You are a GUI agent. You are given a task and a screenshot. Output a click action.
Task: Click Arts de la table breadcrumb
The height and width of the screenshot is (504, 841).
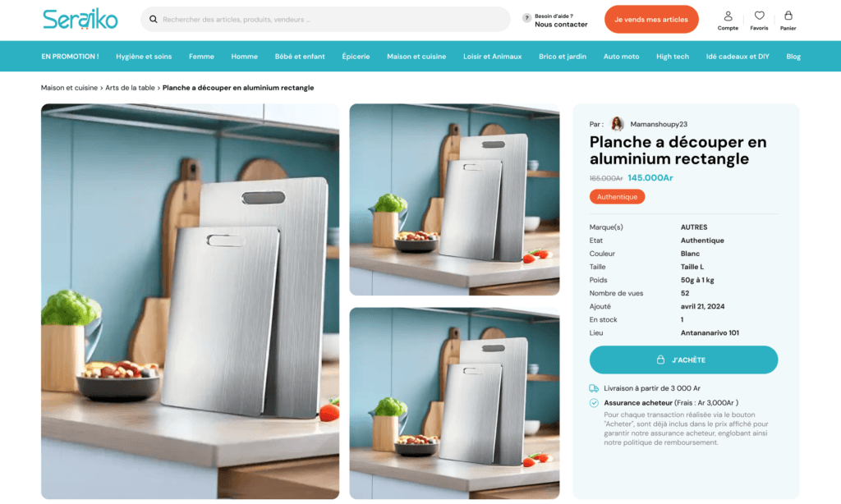coord(130,87)
